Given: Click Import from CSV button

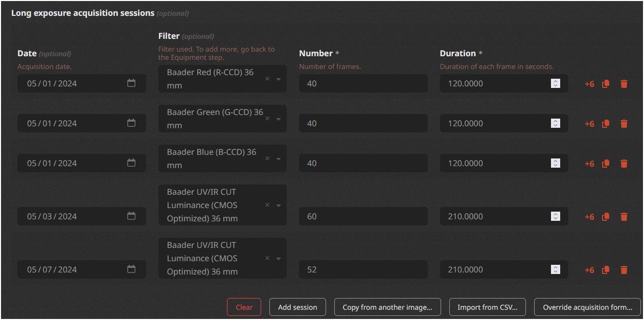Looking at the screenshot, I should point(488,307).
